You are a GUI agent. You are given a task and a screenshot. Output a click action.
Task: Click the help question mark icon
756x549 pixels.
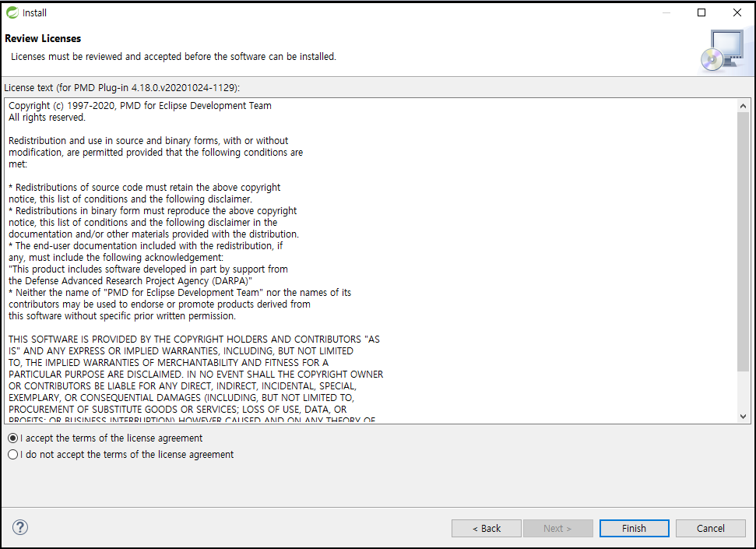click(20, 527)
